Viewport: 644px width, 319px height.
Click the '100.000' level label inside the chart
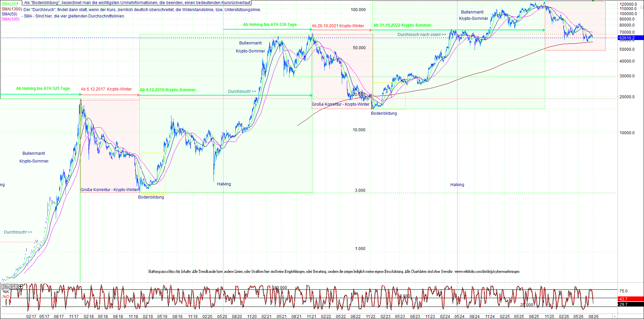(x=358, y=10)
